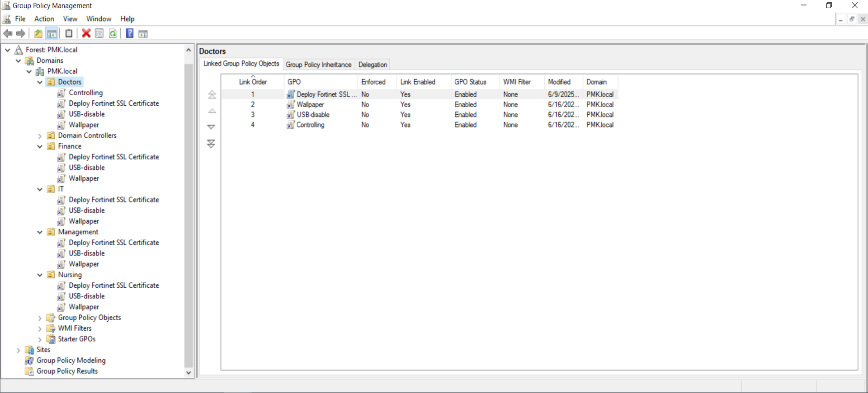Sort list by GPO Status column header

(x=470, y=82)
